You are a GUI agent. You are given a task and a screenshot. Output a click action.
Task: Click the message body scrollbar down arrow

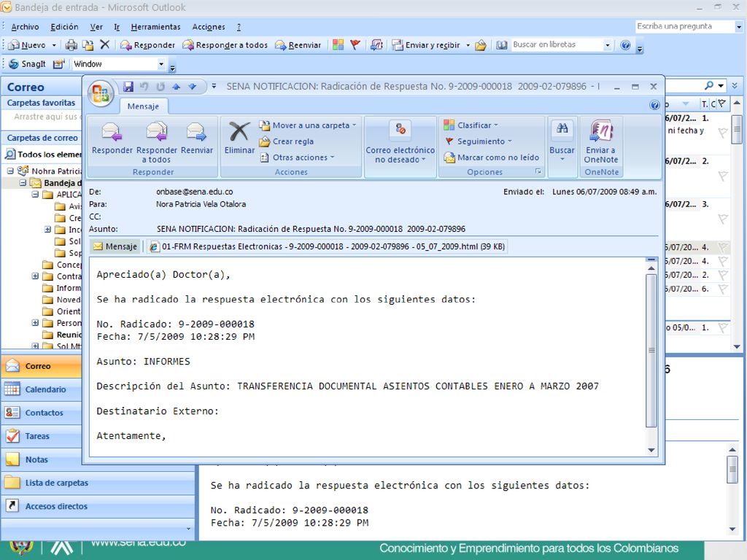coord(651,450)
